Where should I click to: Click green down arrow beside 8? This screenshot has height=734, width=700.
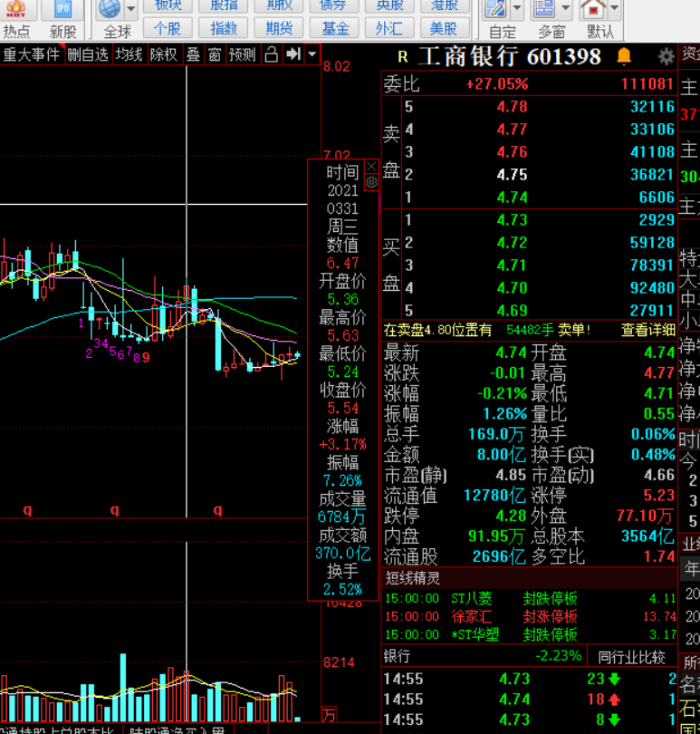click(x=614, y=720)
